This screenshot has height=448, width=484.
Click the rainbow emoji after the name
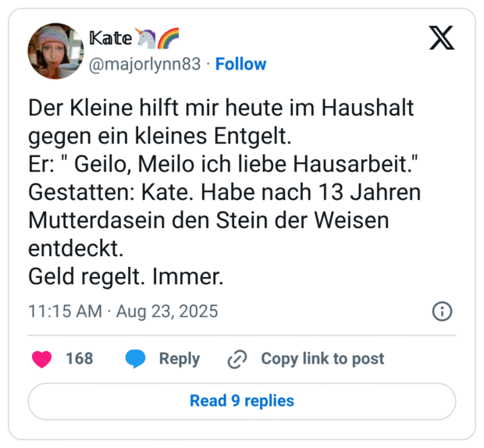pyautogui.click(x=169, y=37)
